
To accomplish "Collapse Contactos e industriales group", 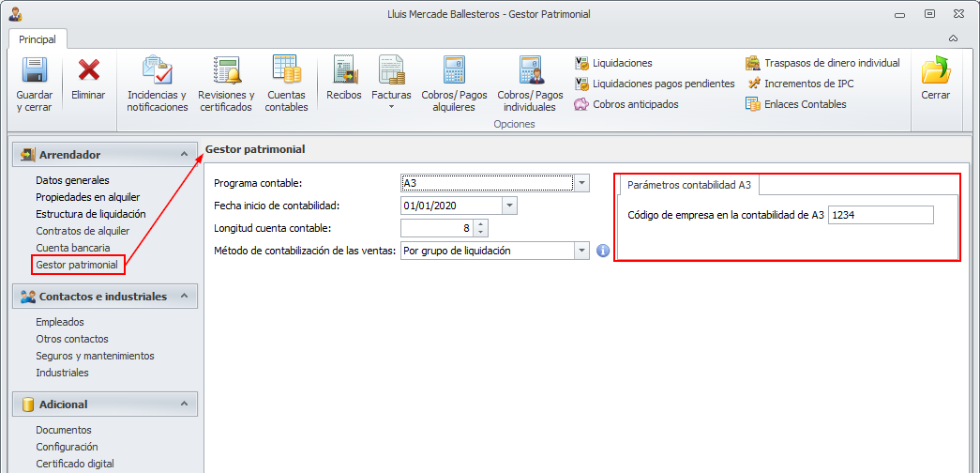I will 184,296.
